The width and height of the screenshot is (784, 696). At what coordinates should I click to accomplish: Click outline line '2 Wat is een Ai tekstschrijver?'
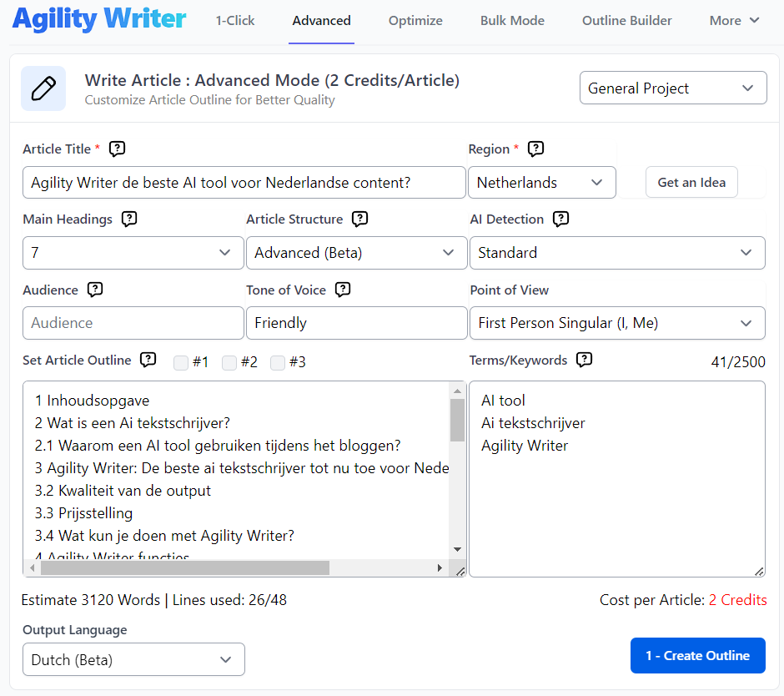coord(133,423)
